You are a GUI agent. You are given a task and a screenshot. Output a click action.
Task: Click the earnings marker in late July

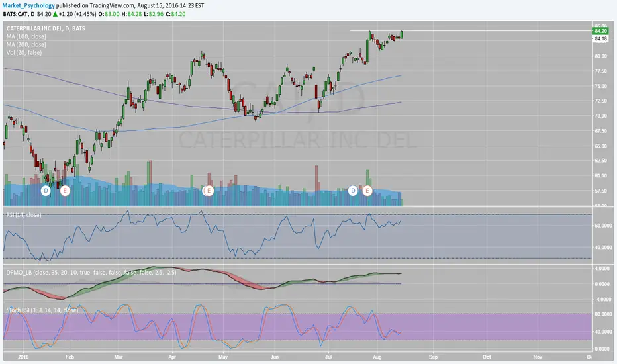[x=367, y=191]
